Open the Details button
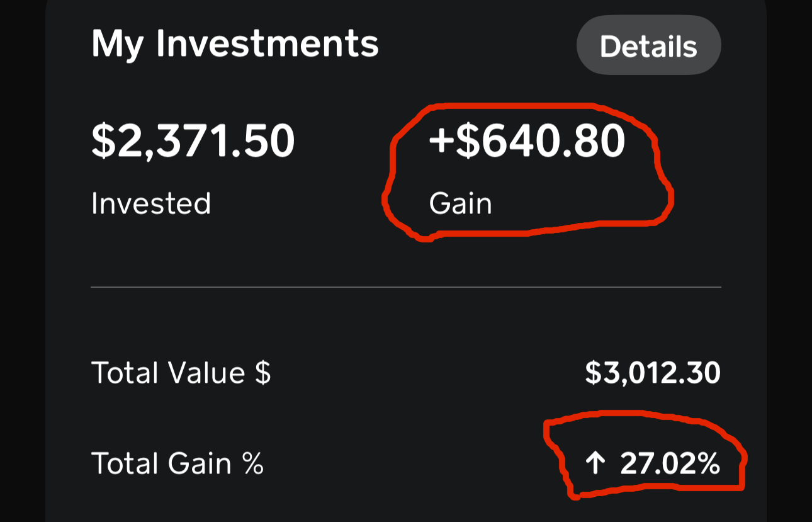 [x=648, y=46]
